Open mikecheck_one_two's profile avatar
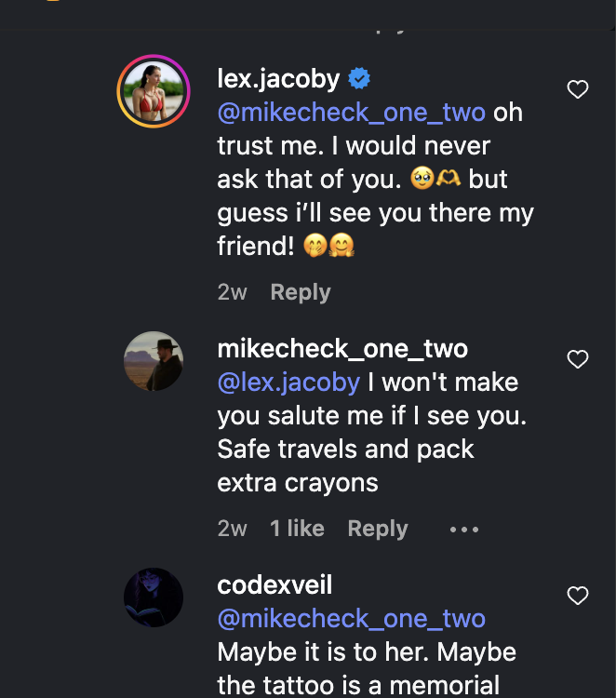The height and width of the screenshot is (698, 616). click(154, 361)
